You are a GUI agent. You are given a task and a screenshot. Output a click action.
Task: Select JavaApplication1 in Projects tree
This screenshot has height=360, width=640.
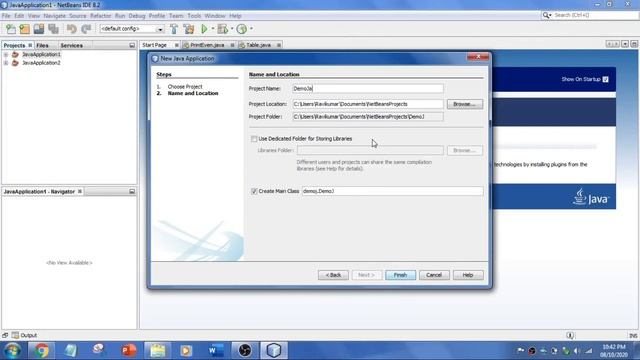41,54
